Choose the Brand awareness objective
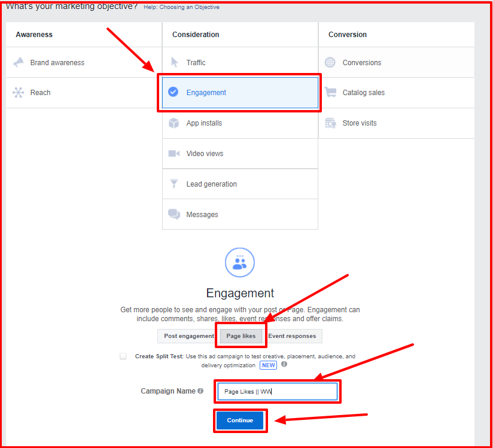 84,62
